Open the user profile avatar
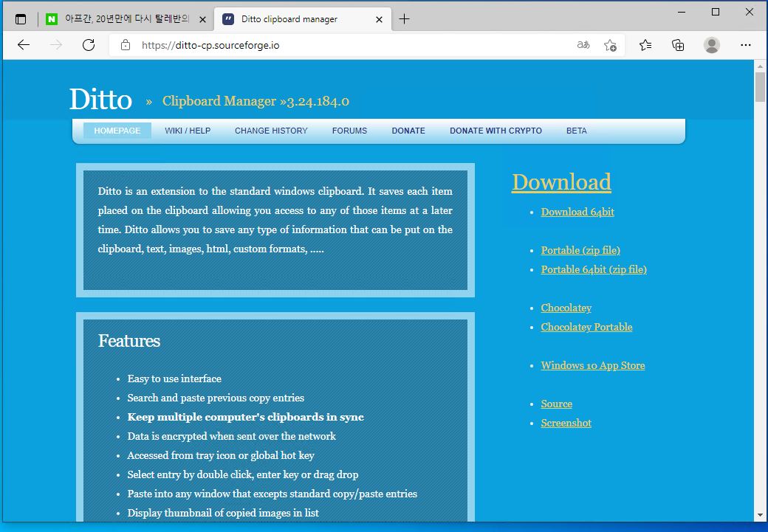The height and width of the screenshot is (532, 768). (x=712, y=46)
